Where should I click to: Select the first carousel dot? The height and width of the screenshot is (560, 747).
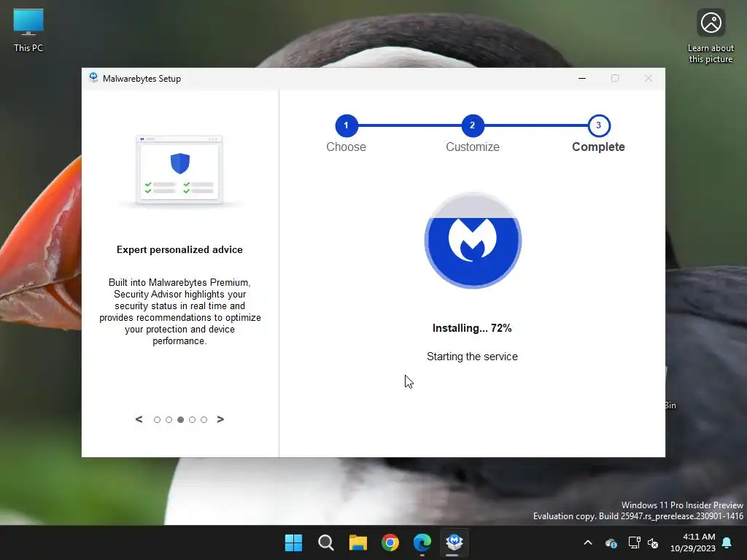click(x=158, y=419)
